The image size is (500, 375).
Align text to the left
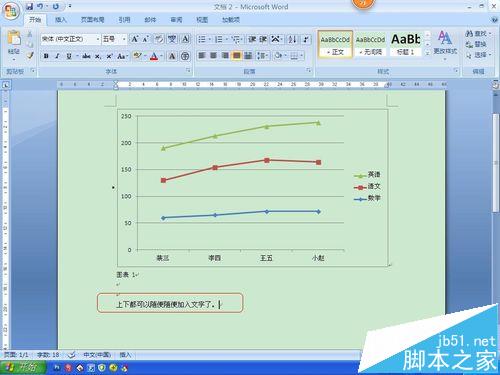[202, 55]
